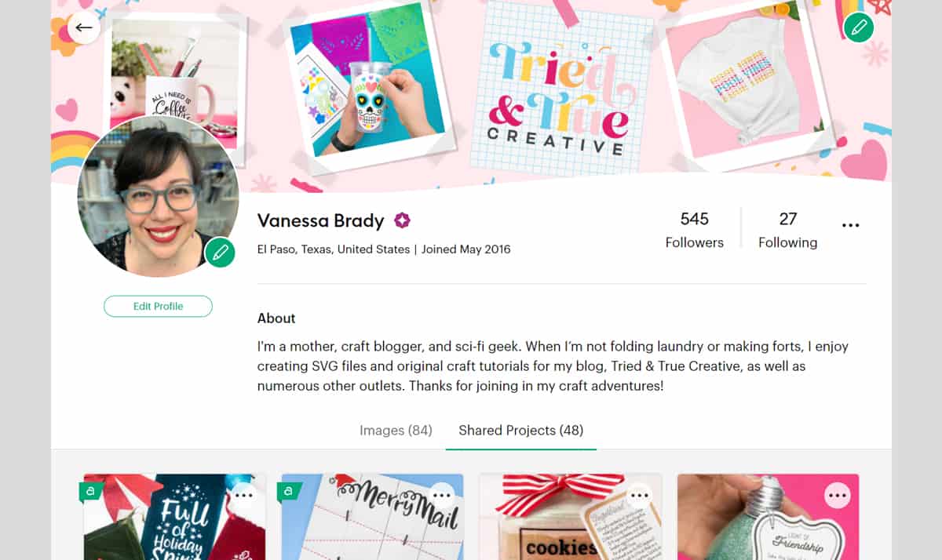
Task: Open the three-dots menu on the Friendship project
Action: tap(838, 495)
